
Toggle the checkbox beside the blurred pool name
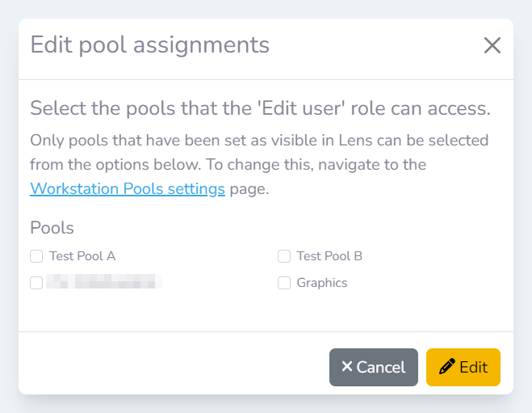36,283
